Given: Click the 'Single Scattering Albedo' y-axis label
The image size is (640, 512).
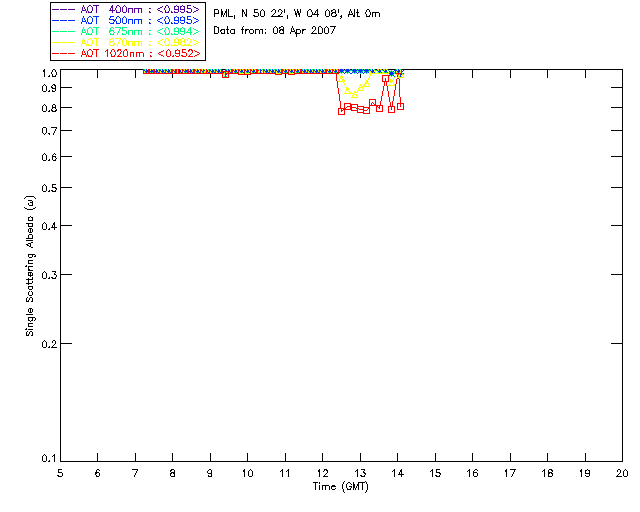Looking at the screenshot, I should (32, 265).
